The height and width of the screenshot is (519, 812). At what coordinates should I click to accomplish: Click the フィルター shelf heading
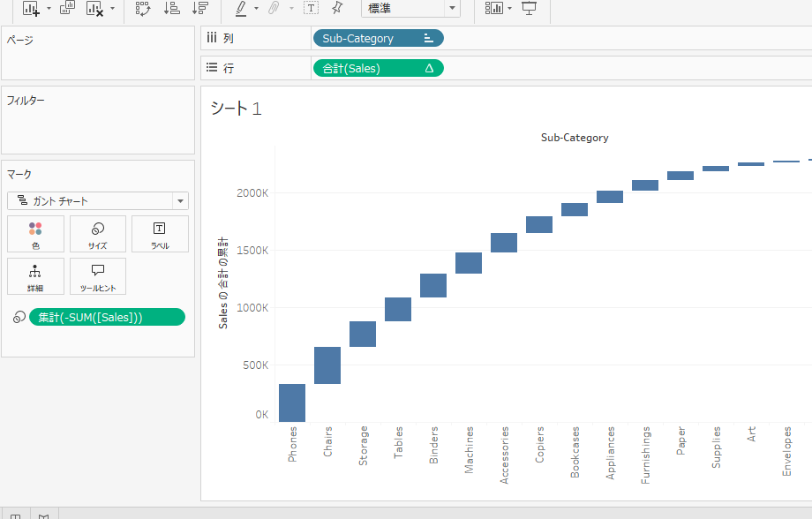26,100
